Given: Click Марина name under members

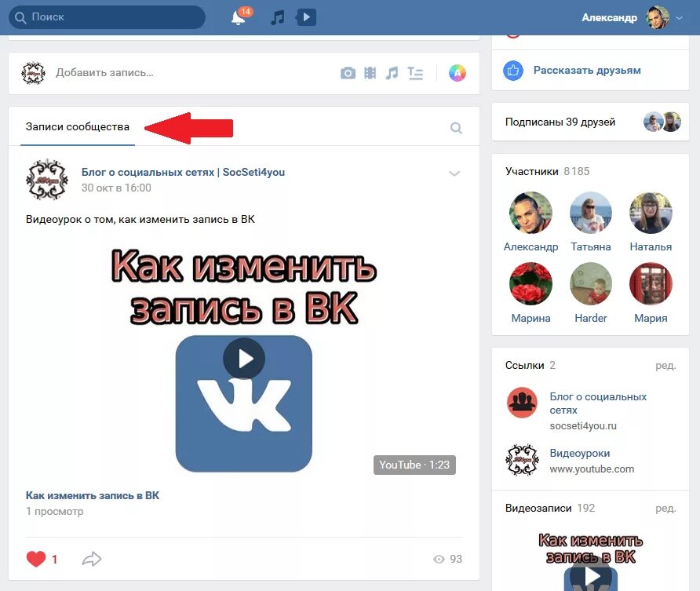Looking at the screenshot, I should point(530,319).
